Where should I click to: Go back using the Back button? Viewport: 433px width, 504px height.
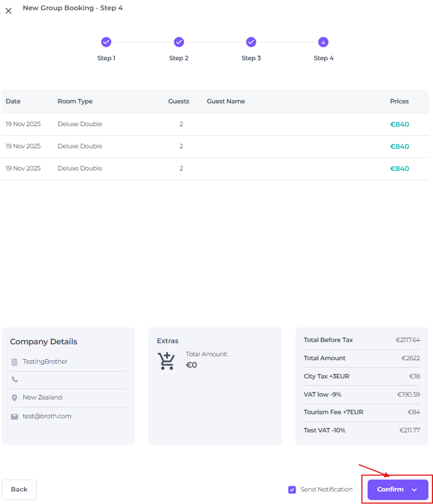tap(19, 490)
